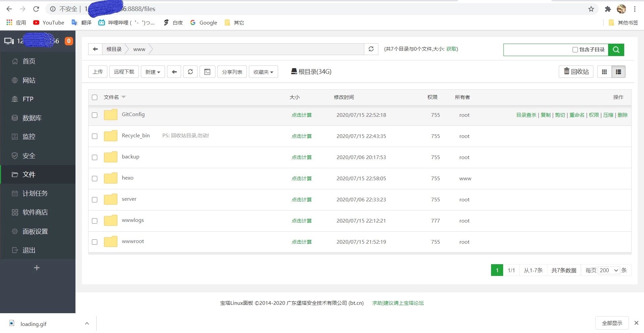Viewport: 644px width, 333px height.
Task: Go to 首页 in the sidebar
Action: point(38,61)
